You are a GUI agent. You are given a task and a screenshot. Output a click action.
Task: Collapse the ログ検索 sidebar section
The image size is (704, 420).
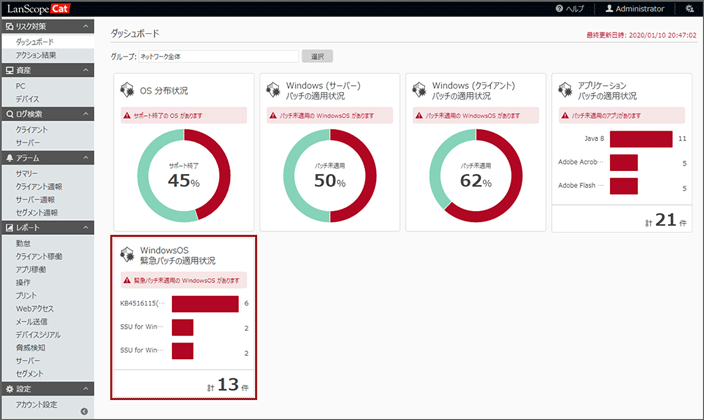point(88,115)
